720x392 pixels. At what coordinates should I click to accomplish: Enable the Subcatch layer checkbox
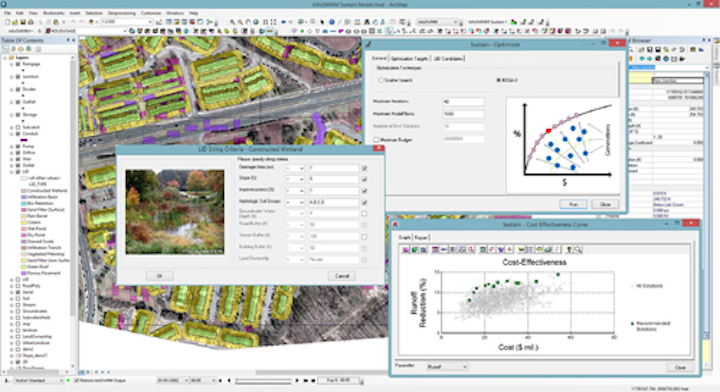tap(18, 127)
